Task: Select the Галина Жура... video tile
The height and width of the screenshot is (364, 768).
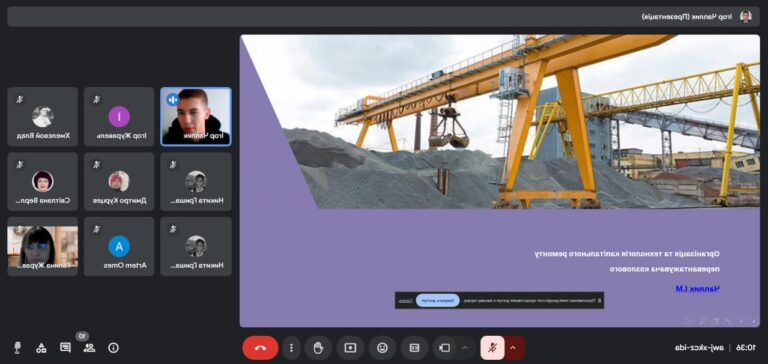Action: [43, 246]
